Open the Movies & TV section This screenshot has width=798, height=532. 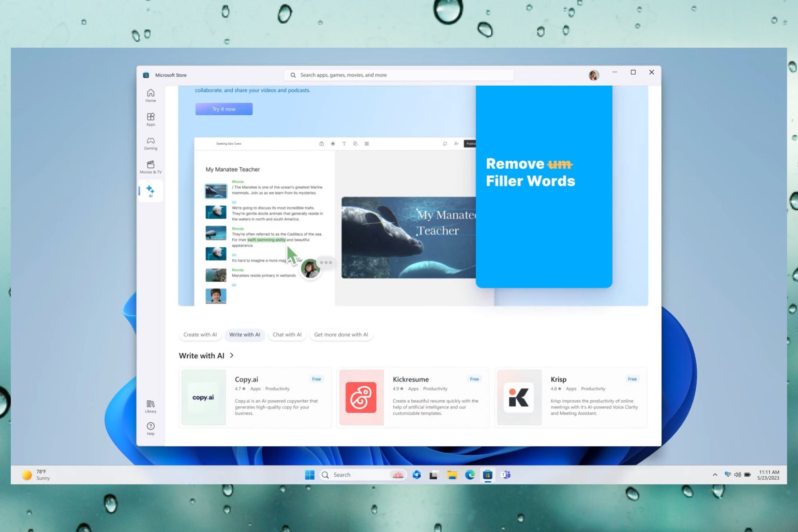click(x=150, y=167)
